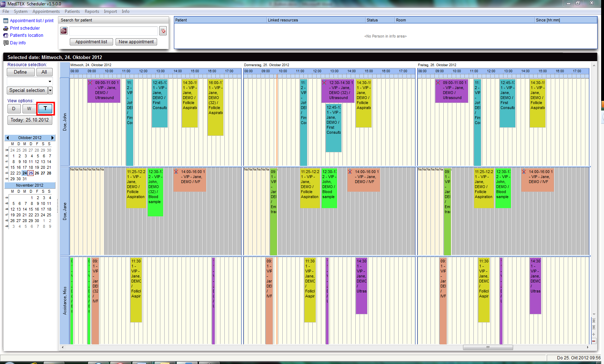Select the Doe, Jane resource row header
The image size is (604, 364).
[x=65, y=211]
